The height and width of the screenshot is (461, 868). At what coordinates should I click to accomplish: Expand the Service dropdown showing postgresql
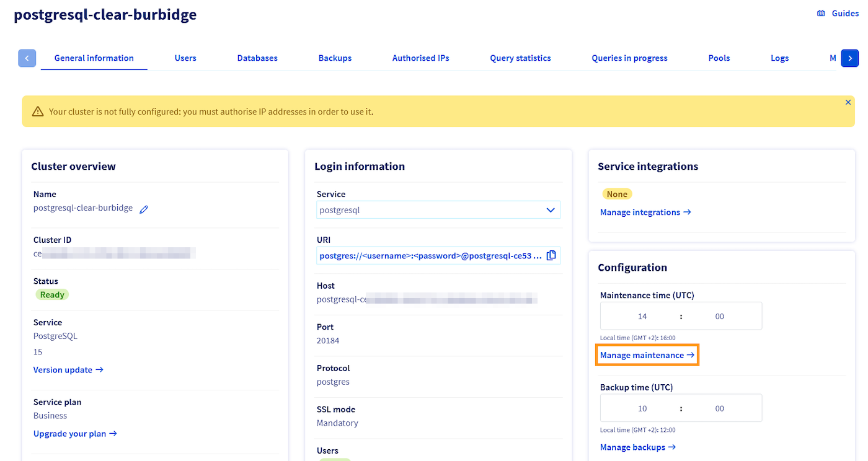(x=438, y=210)
